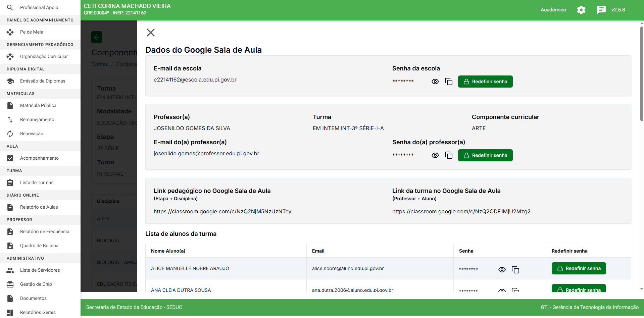Image resolution: width=644 pixels, height=318 pixels.
Task: Copy the professor's password to clipboard
Action: (x=449, y=155)
